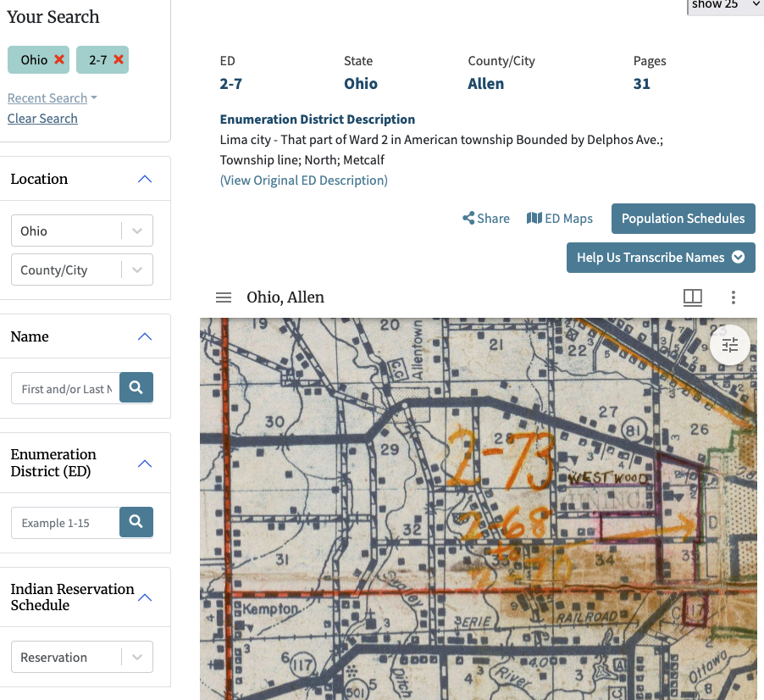
Task: Click the enumeration district search magnifier
Action: pos(136,522)
